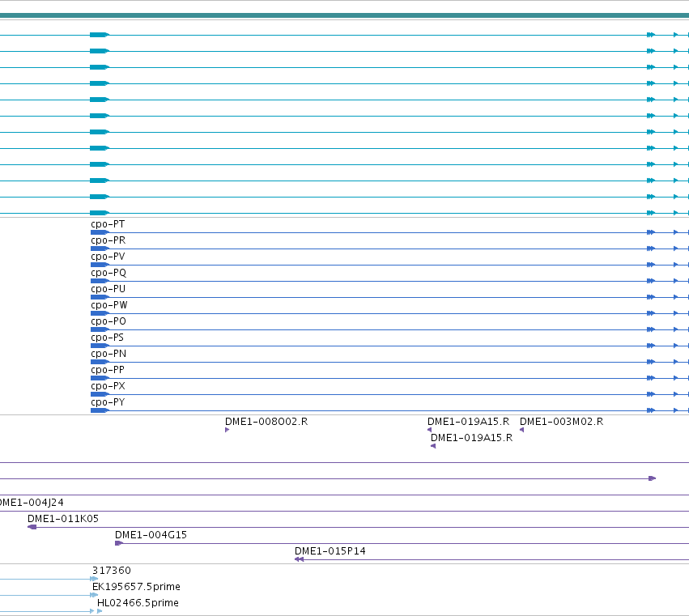The width and height of the screenshot is (689, 616).
Task: Click the cpo-PT blue exon block
Action: point(100,232)
